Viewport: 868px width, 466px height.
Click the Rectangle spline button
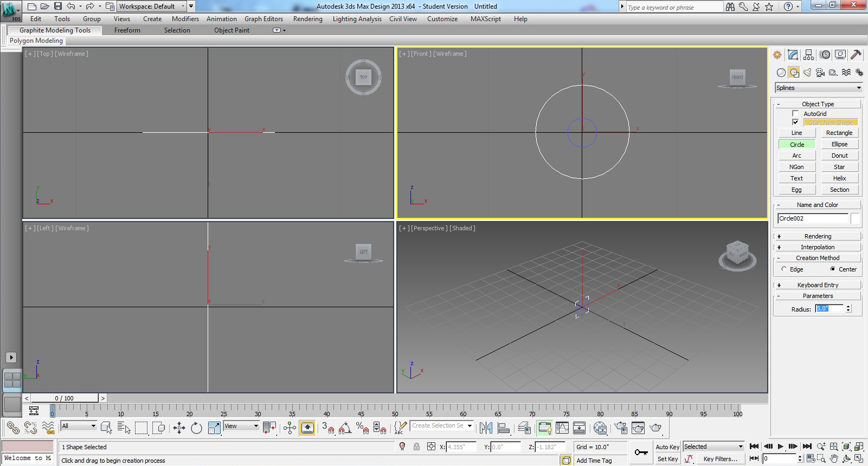839,133
